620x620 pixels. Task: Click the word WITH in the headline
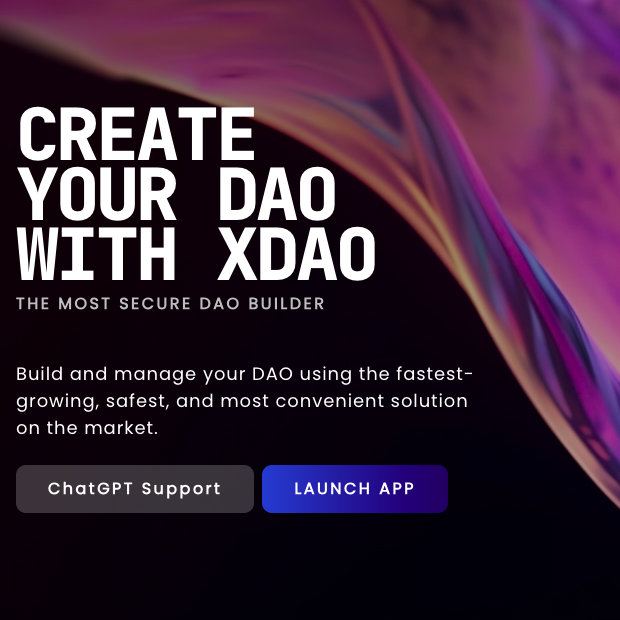coord(96,253)
